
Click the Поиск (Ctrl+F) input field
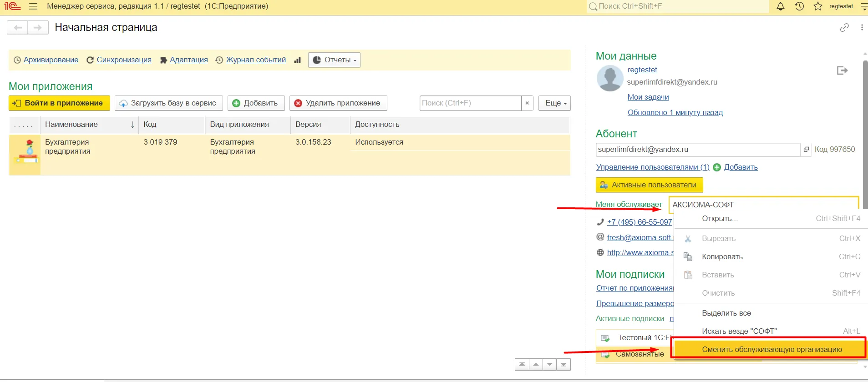point(470,103)
